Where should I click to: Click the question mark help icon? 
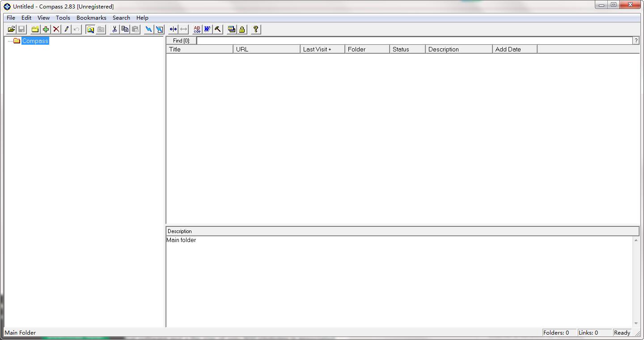click(x=256, y=30)
